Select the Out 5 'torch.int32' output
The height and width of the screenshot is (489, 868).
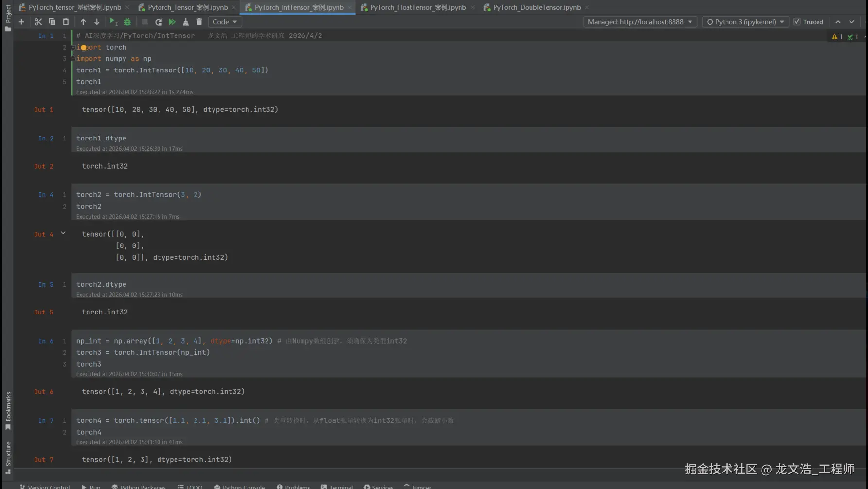click(105, 312)
